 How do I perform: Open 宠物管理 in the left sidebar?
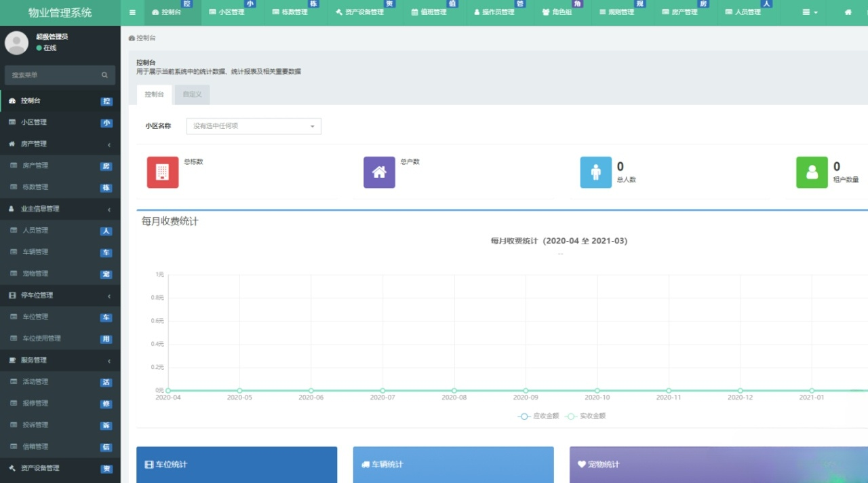point(60,274)
